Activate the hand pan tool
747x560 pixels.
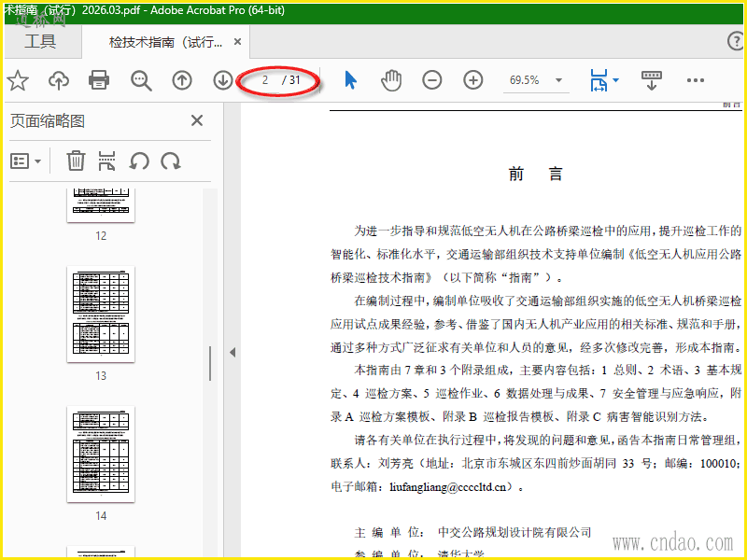pos(391,80)
